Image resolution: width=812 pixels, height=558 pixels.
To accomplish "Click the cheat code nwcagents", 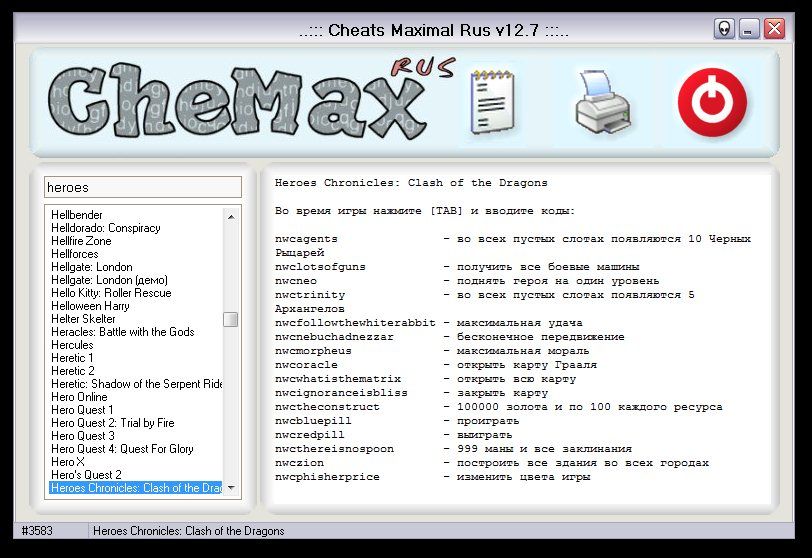I will [306, 239].
